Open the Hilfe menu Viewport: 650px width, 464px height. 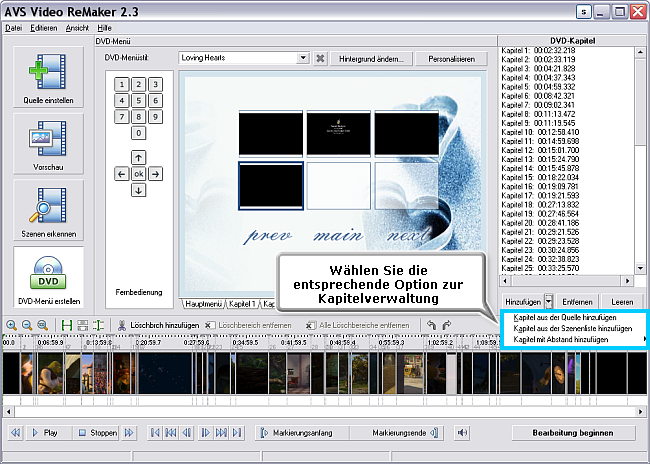click(x=104, y=28)
